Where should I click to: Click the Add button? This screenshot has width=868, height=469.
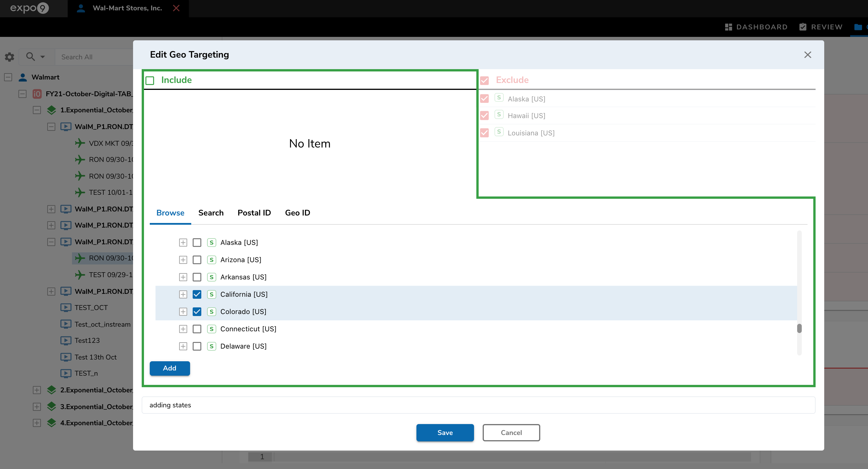[x=170, y=368]
